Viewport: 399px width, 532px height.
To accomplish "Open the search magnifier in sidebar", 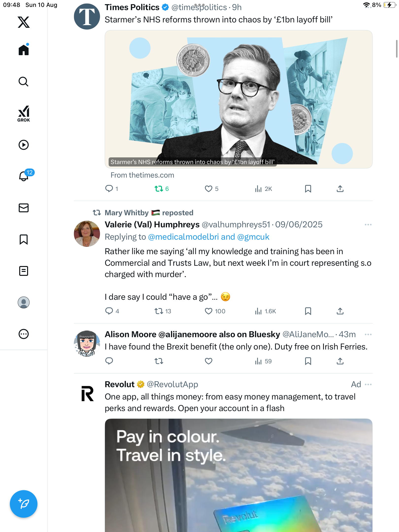I will tap(24, 82).
